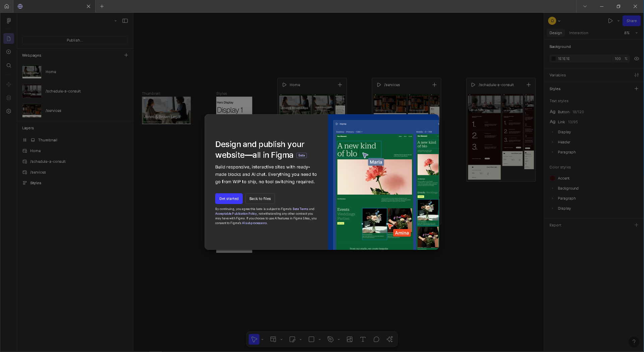Open the AI sparkle tool
Screen dimensions: 644x352
tap(390, 339)
